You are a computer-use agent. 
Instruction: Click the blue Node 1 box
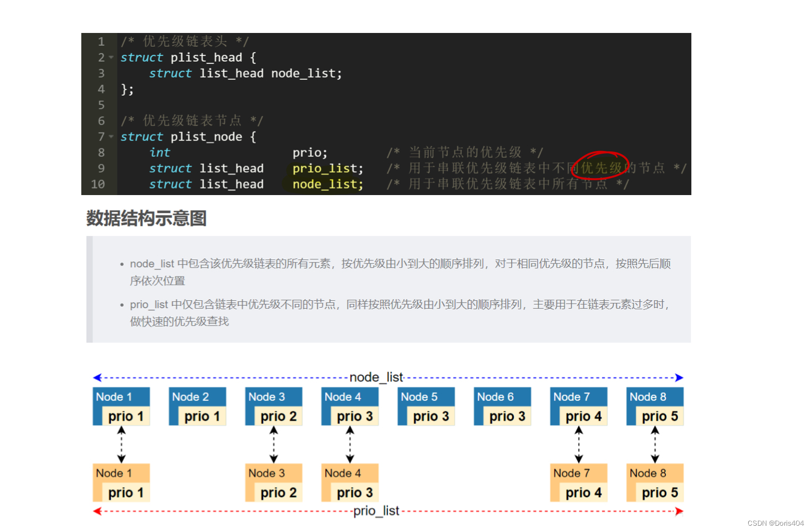point(121,407)
